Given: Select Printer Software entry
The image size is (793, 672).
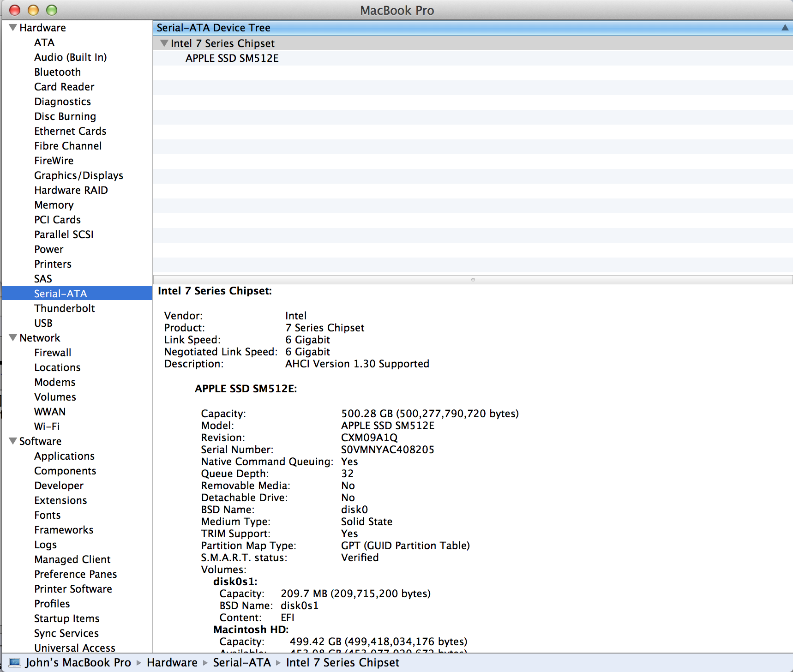Looking at the screenshot, I should point(73,589).
